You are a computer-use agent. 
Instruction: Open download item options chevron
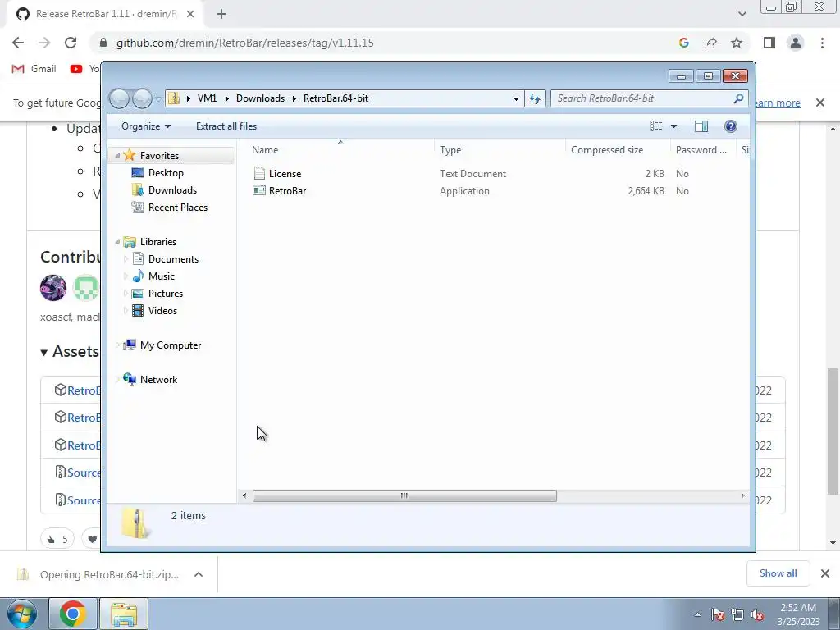click(199, 574)
